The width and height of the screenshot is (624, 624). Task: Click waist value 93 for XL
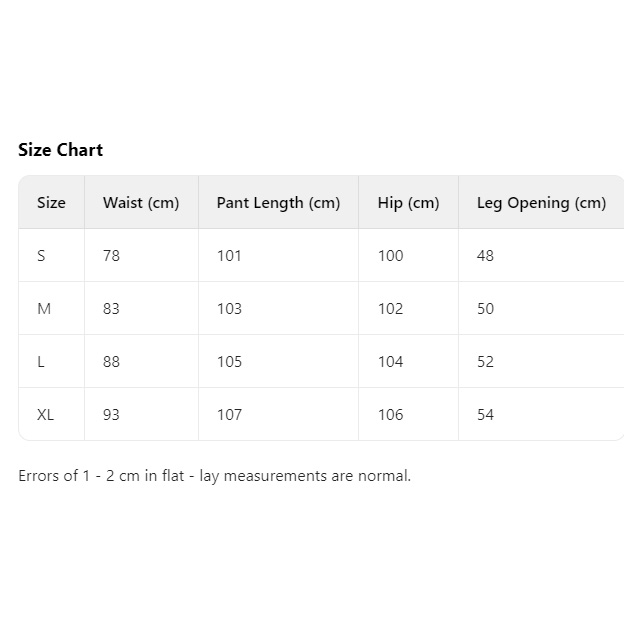(111, 415)
